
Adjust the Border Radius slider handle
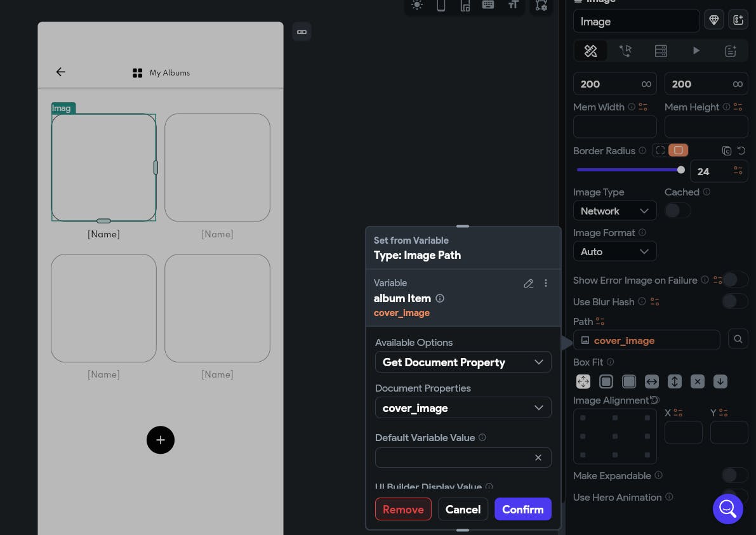point(681,169)
